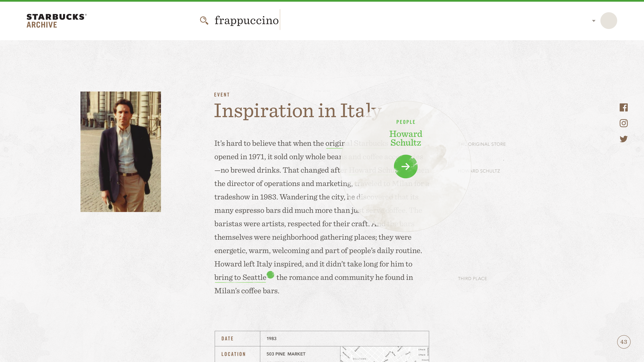Viewport: 644px width, 362px height.
Task: Follow 'bring to Seattle' underlined link
Action: point(240,278)
